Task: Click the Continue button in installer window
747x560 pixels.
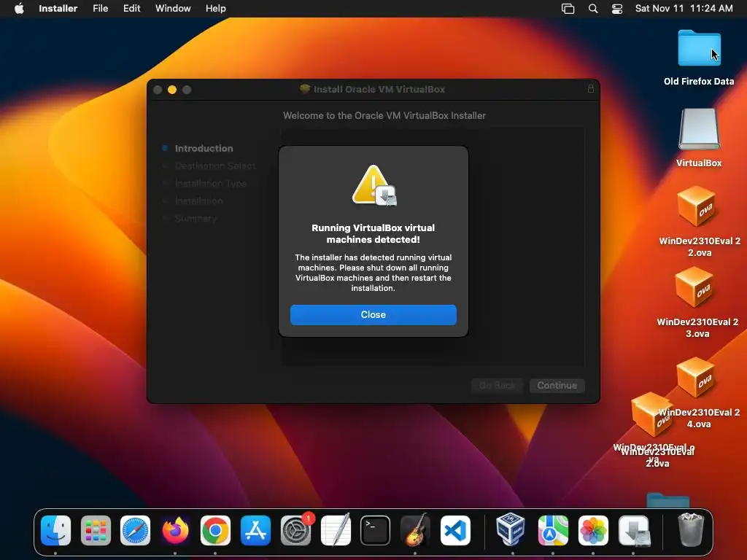Action: tap(557, 385)
